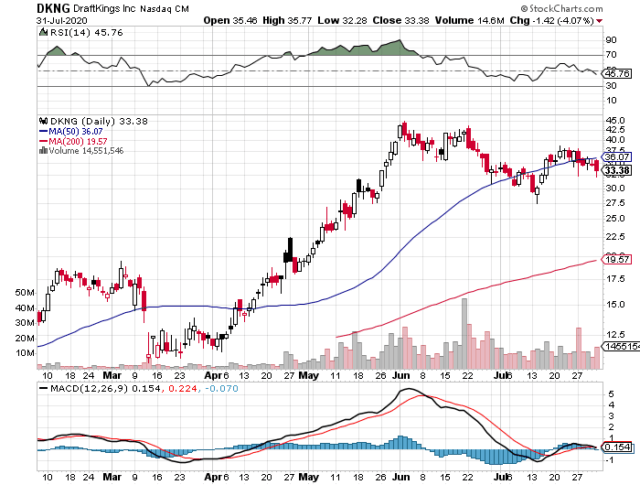
Task: Click the blue -0.070 histogram value in the MACD legend
Action: (222, 388)
